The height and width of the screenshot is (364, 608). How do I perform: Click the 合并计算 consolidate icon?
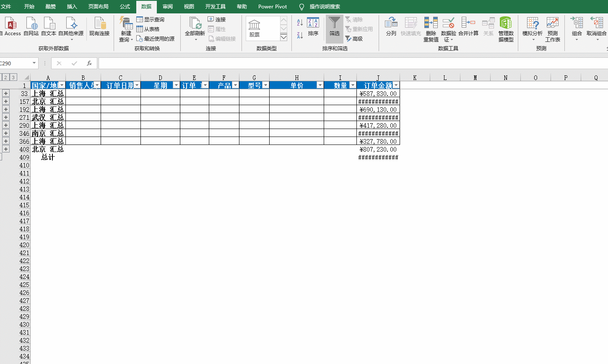click(468, 26)
